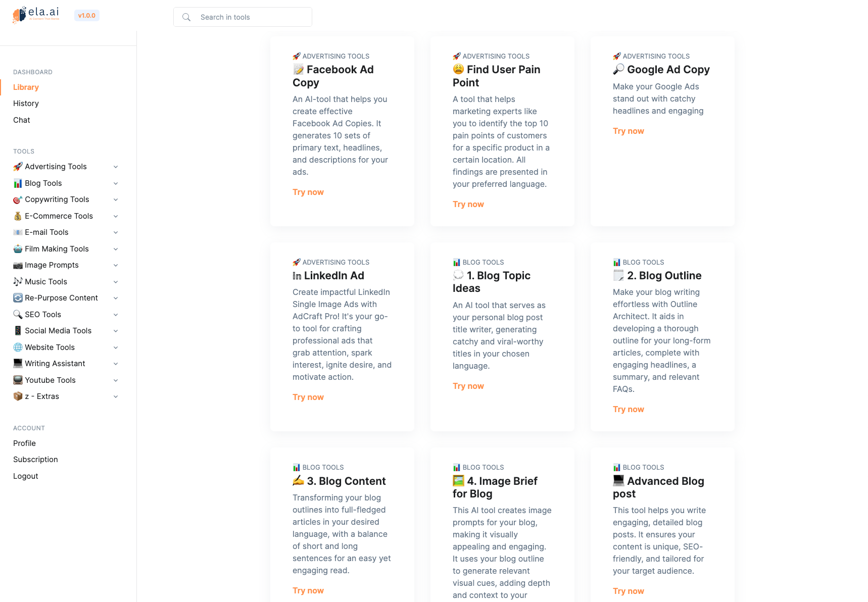Click the Film Making Tools icon
Screen dimensions: 868x602
[x=18, y=249]
